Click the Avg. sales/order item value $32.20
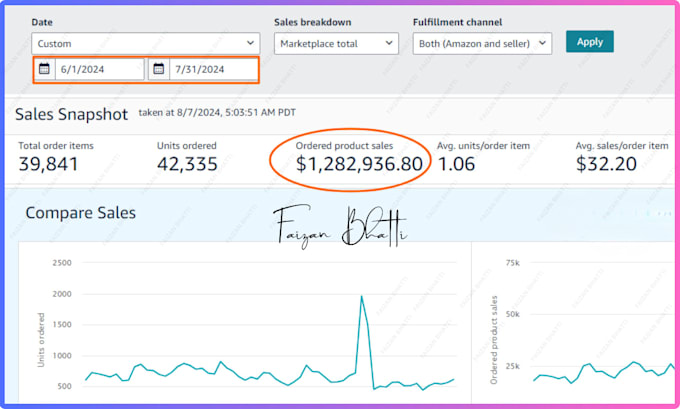This screenshot has width=680, height=409. 606,164
